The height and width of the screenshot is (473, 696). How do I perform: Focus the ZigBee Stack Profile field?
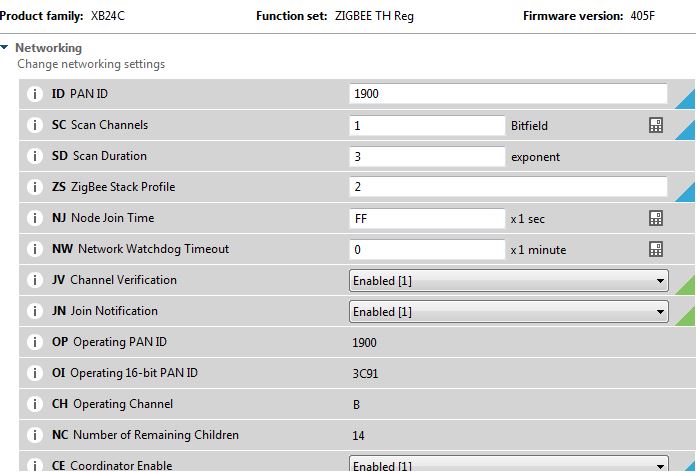(508, 187)
